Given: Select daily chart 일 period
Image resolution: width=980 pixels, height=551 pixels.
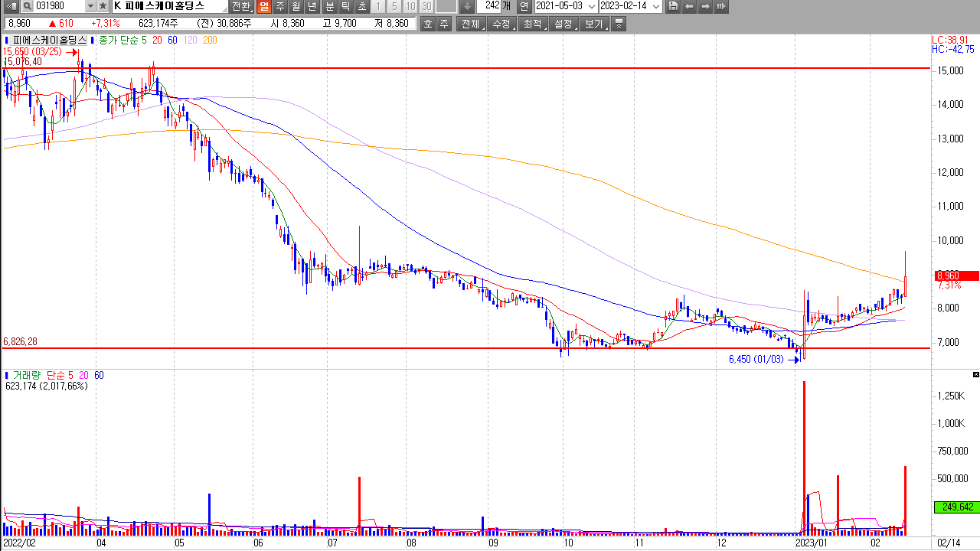Looking at the screenshot, I should click(x=264, y=6).
